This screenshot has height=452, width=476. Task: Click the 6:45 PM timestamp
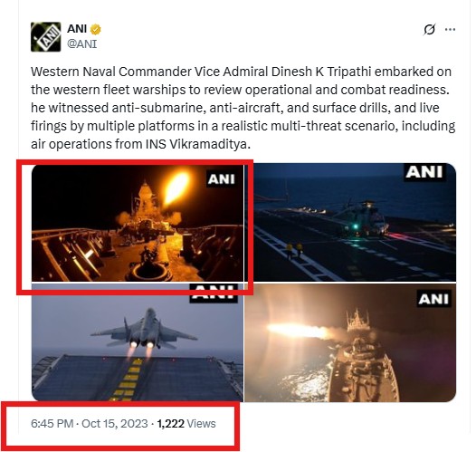point(52,423)
